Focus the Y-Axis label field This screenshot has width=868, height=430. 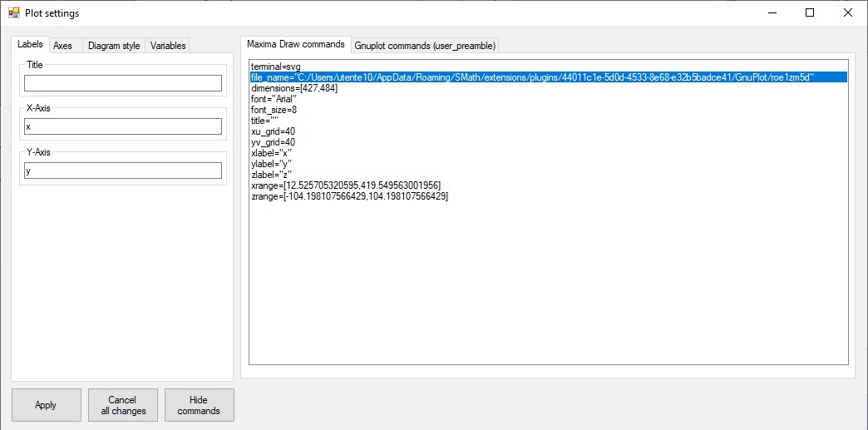point(123,171)
